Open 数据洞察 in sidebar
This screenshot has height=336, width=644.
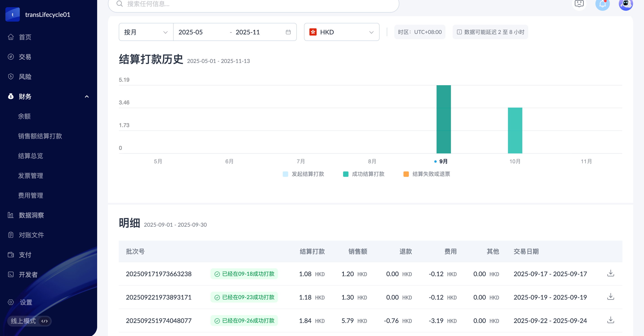31,215
